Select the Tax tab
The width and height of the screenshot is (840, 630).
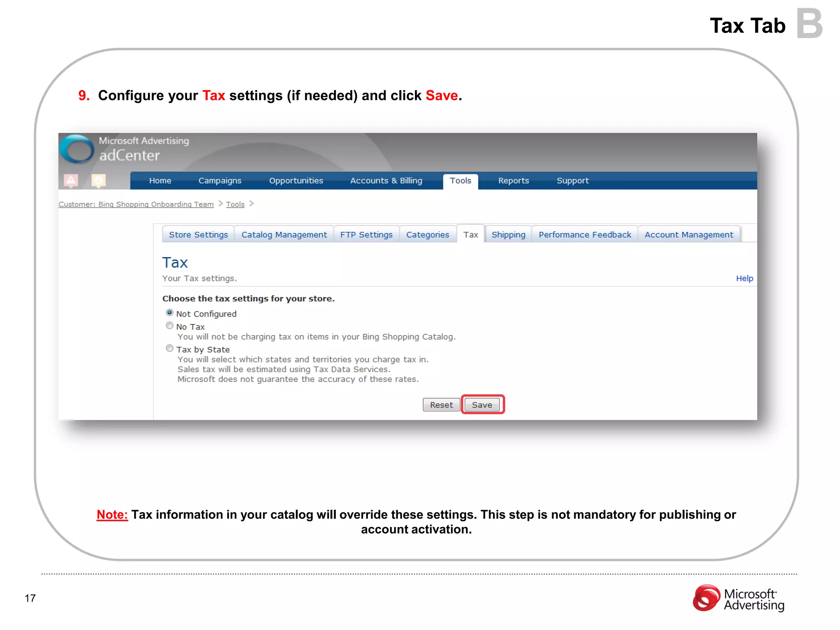pos(470,235)
